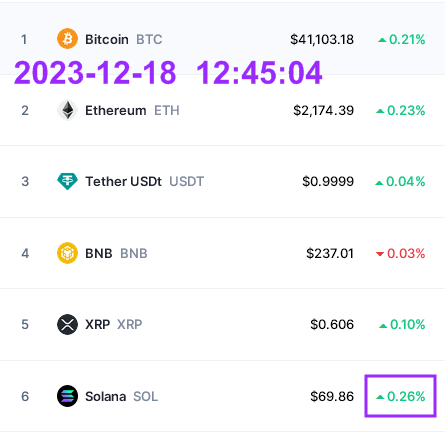Click the black XRP logo icon
This screenshot has height=433, width=445.
click(67, 324)
